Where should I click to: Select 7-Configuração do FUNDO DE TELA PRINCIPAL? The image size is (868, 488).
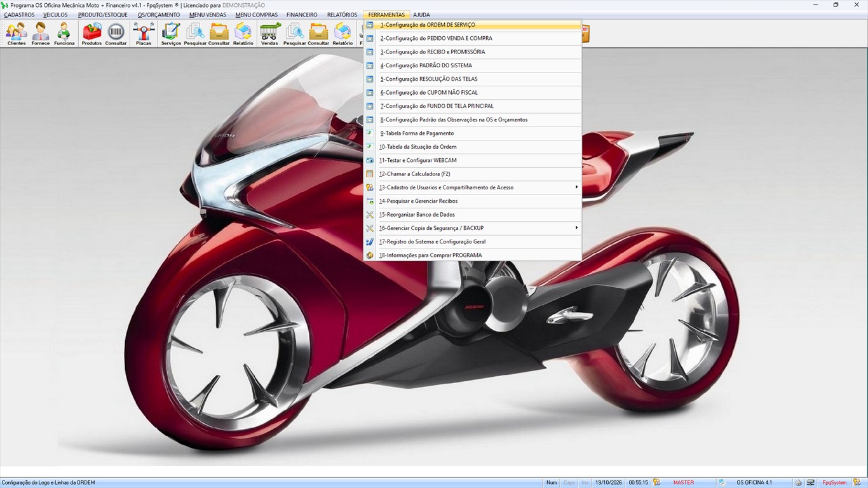pyautogui.click(x=473, y=106)
